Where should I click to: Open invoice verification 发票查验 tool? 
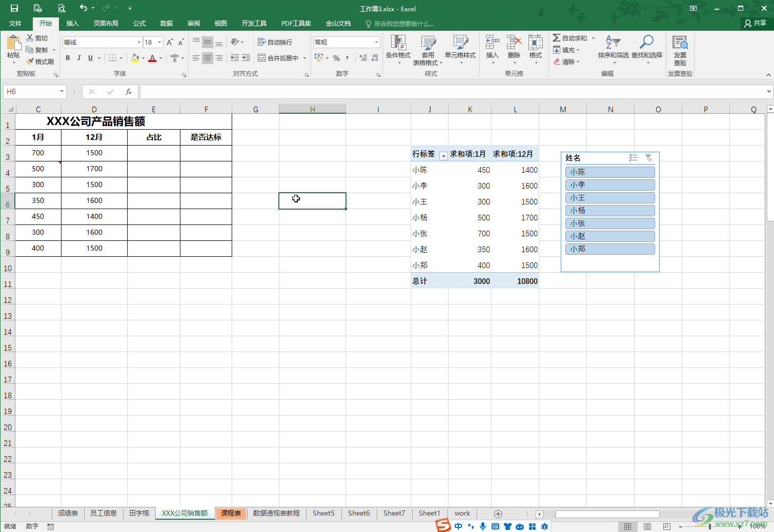click(680, 50)
